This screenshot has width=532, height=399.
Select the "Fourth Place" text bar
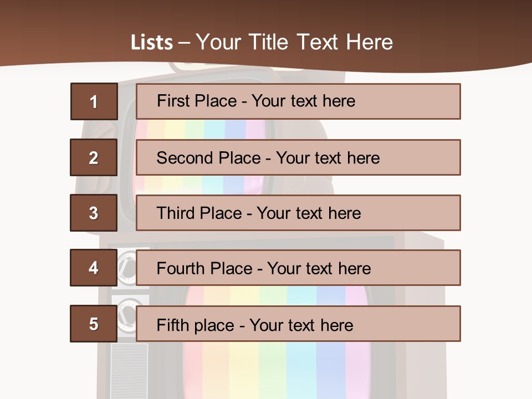click(298, 268)
